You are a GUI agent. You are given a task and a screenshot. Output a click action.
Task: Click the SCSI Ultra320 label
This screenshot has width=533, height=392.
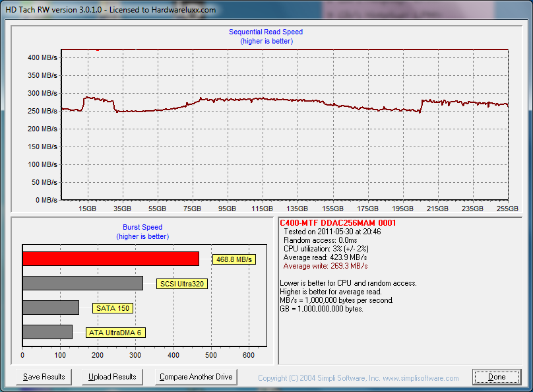182,284
